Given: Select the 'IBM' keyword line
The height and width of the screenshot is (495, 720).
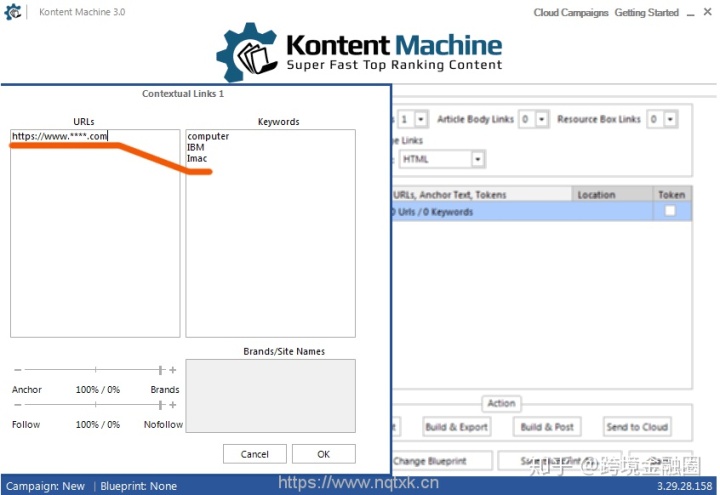Looking at the screenshot, I should [196, 147].
